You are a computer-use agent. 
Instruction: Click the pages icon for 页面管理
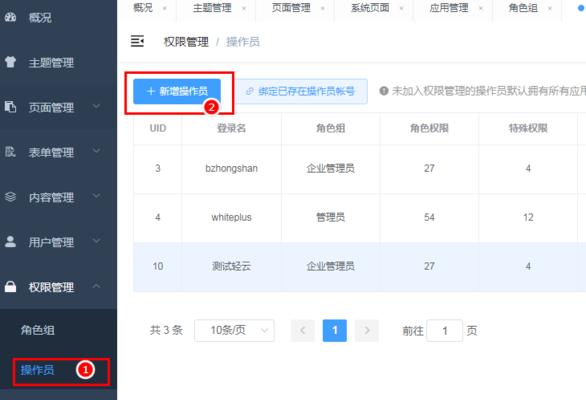(10, 107)
